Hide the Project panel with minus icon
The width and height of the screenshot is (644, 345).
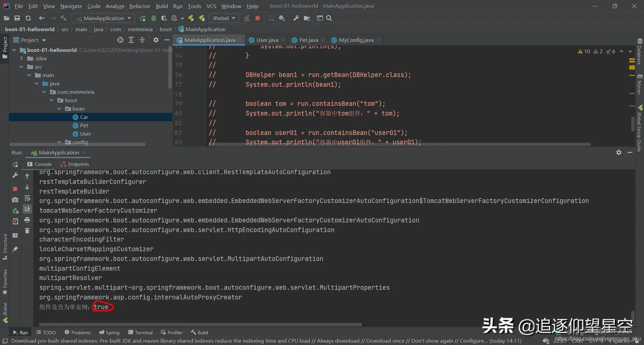point(166,40)
